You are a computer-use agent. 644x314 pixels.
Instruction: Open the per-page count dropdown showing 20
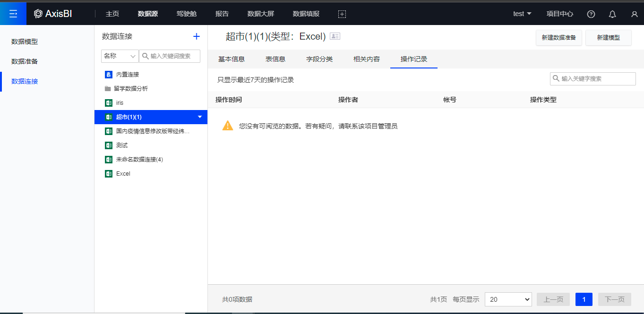(508, 299)
